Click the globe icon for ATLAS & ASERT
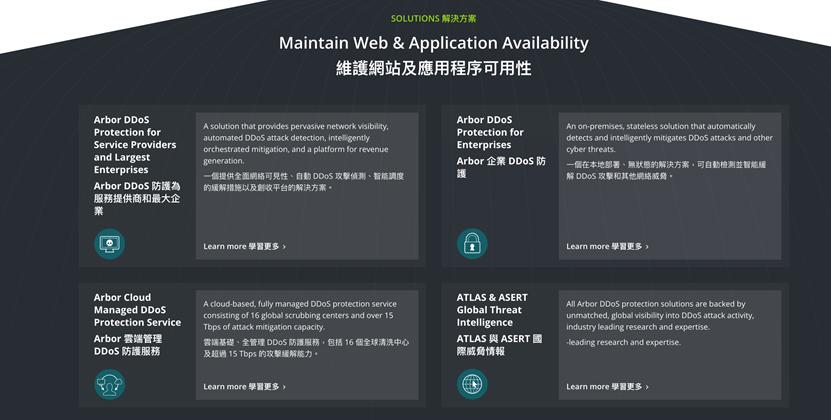 click(x=472, y=384)
